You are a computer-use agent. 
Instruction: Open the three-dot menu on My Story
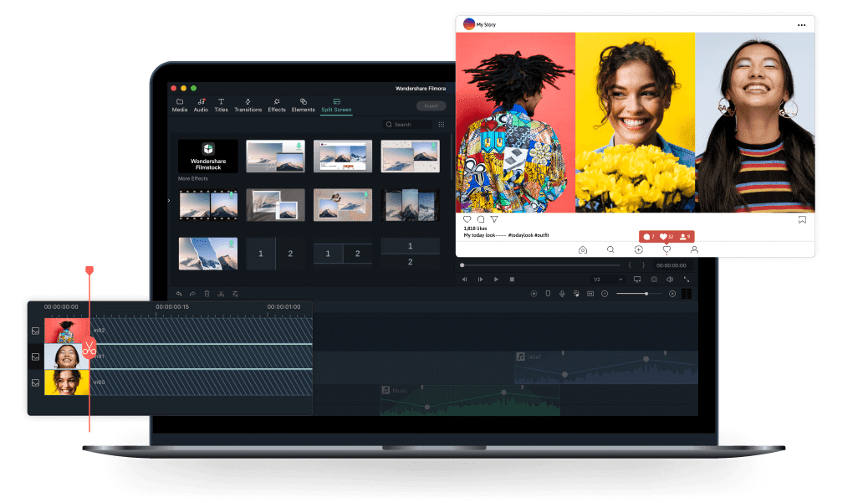pyautogui.click(x=801, y=25)
